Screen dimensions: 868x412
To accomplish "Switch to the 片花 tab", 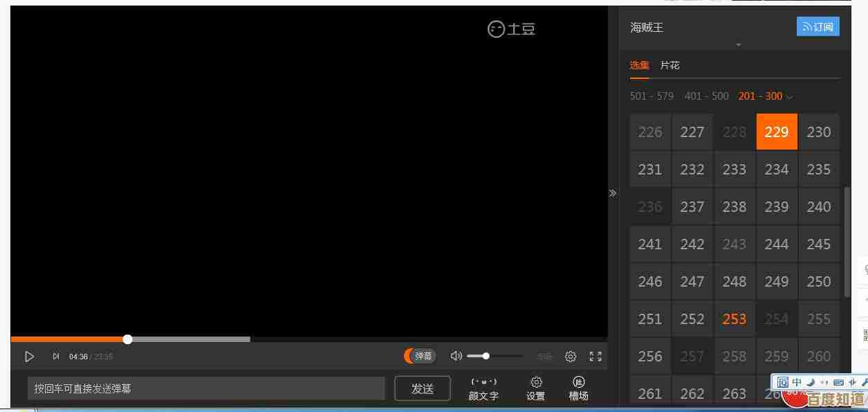I will click(x=670, y=65).
